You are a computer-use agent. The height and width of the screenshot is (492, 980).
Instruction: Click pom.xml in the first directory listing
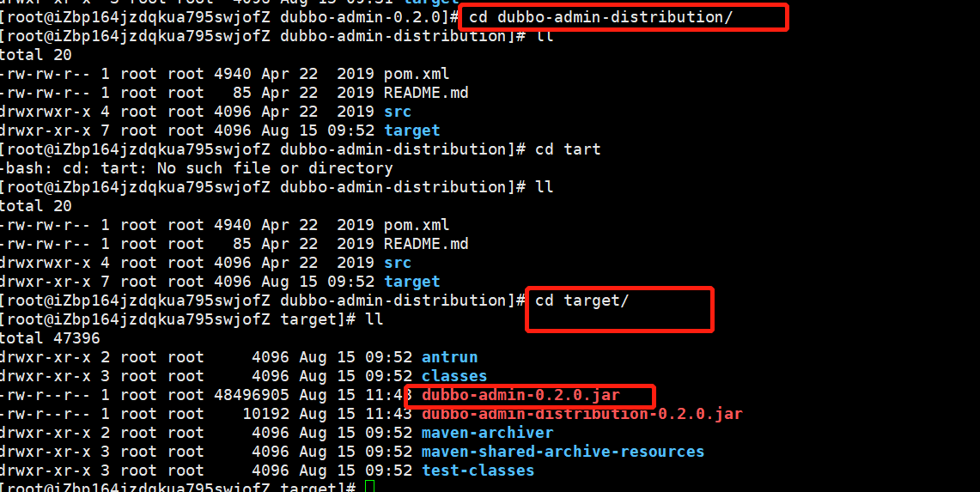pyautogui.click(x=417, y=74)
